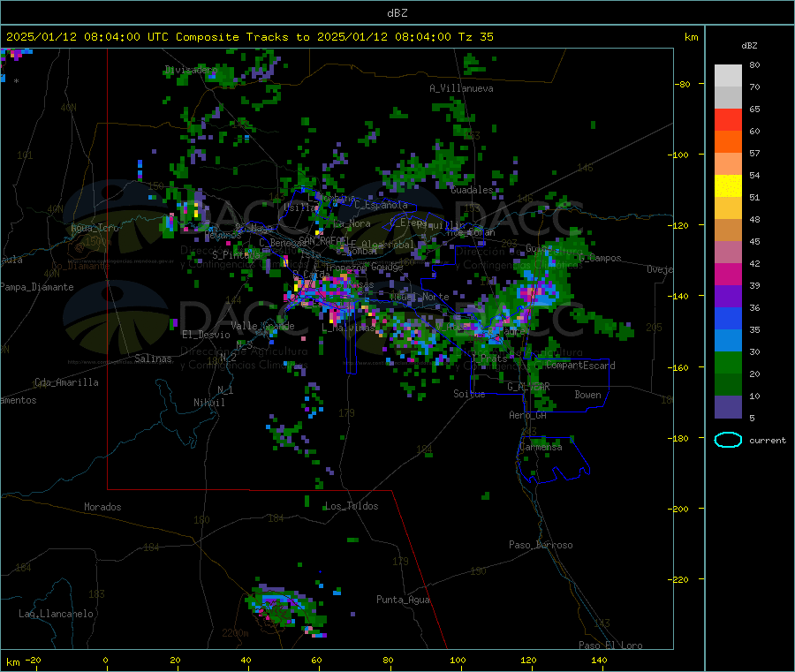Viewport: 795px width, 672px height.
Task: Click the 'Punta_Agua' map label
Action: (403, 600)
